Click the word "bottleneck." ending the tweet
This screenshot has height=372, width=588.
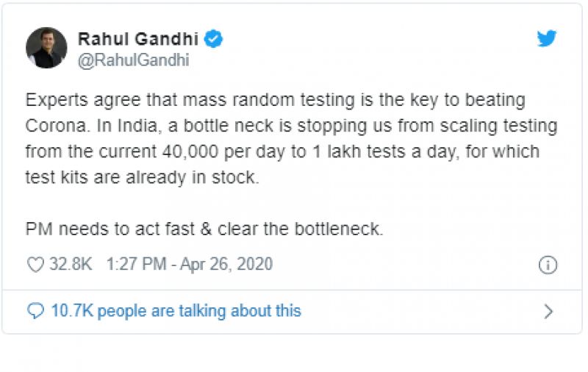(x=342, y=229)
